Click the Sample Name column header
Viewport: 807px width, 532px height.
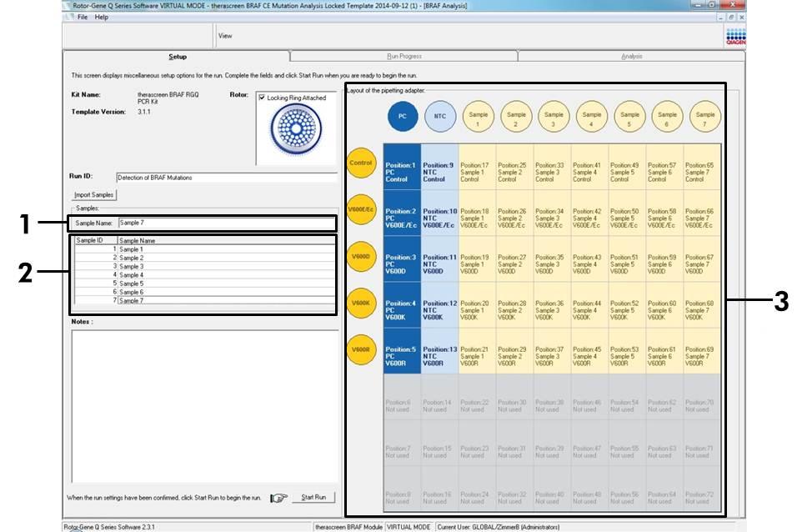click(227, 240)
